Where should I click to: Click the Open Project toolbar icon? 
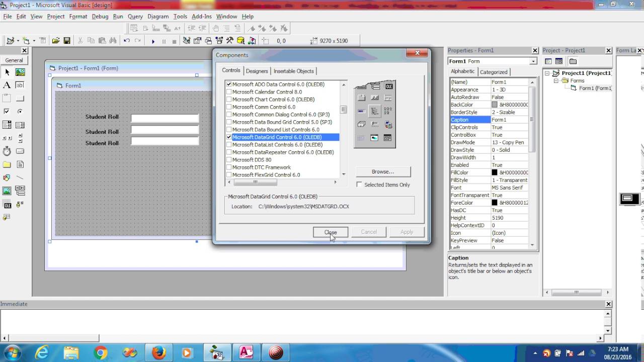click(x=56, y=41)
